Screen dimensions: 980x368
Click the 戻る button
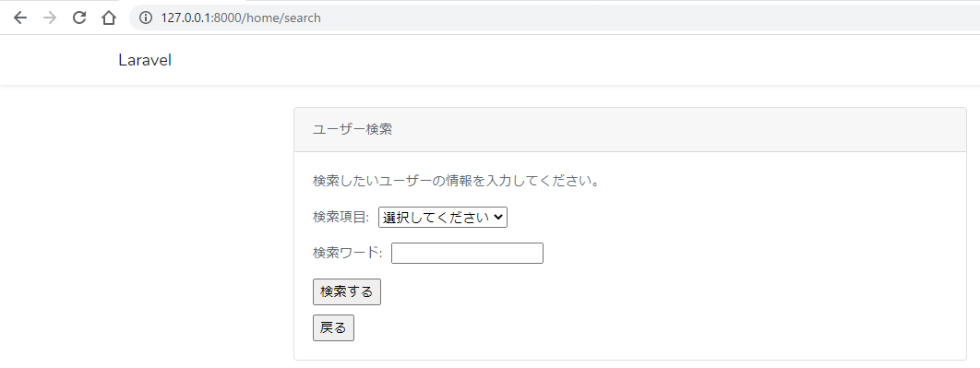333,328
